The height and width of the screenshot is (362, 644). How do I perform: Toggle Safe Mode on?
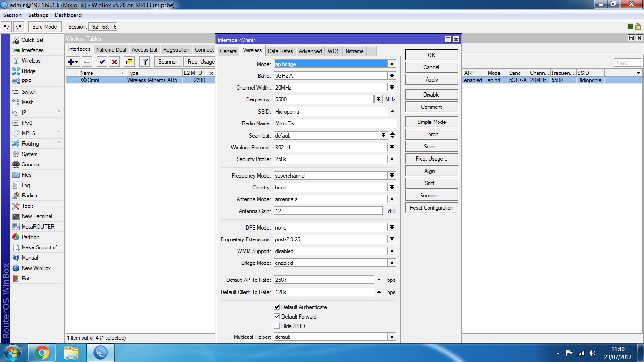click(x=44, y=27)
